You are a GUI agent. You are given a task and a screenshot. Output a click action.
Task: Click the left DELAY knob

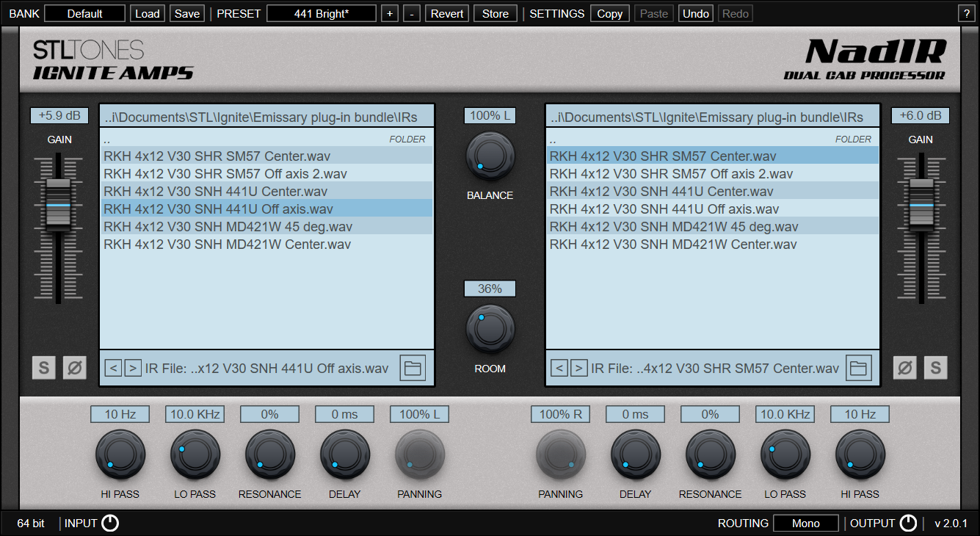click(x=345, y=455)
